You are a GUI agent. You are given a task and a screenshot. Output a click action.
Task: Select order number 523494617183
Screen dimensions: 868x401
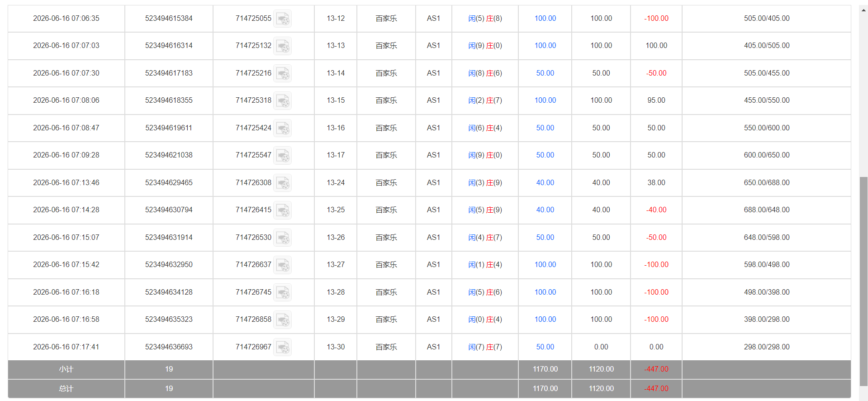click(169, 73)
